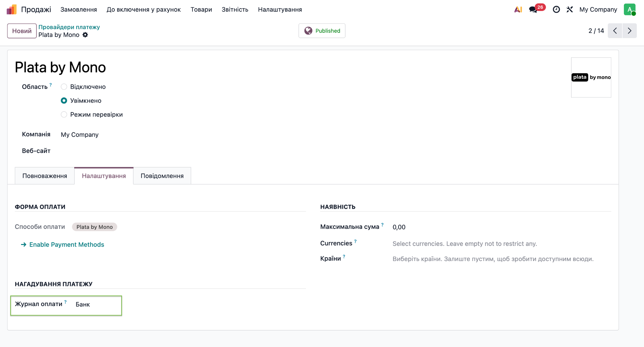The image size is (644, 347).
Task: Open the Sales app home icon
Action: [12, 9]
